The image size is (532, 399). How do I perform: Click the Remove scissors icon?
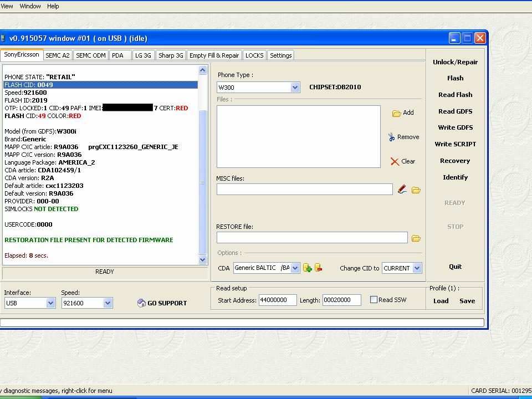392,137
